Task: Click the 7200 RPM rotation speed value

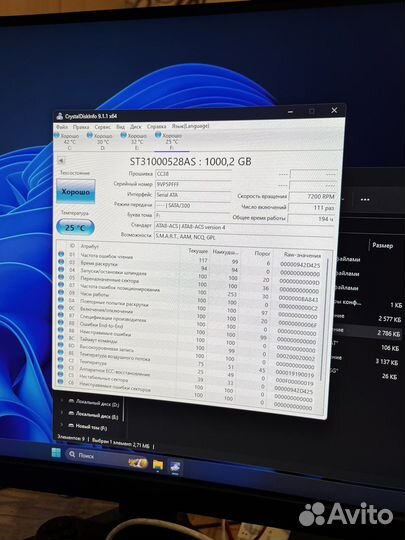Action: [313, 197]
